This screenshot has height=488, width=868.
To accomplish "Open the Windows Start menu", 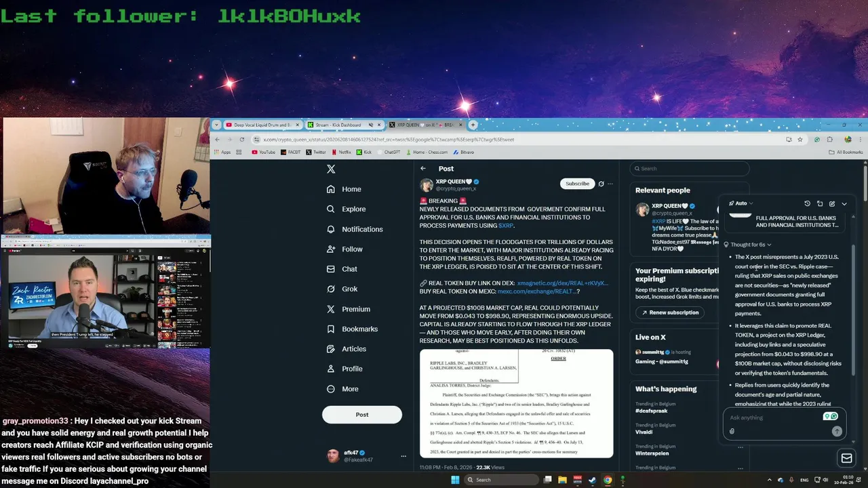I will tap(456, 480).
